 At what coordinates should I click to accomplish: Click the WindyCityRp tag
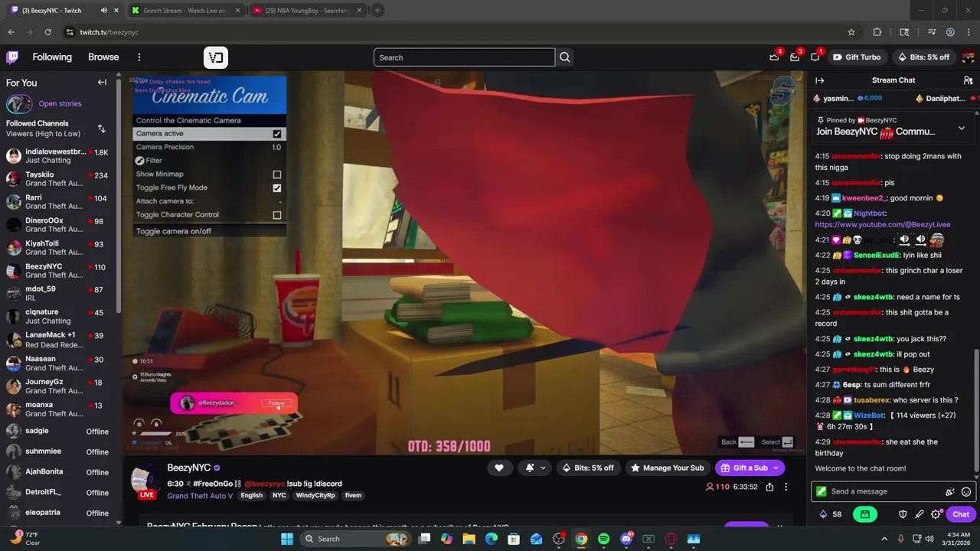click(x=315, y=496)
